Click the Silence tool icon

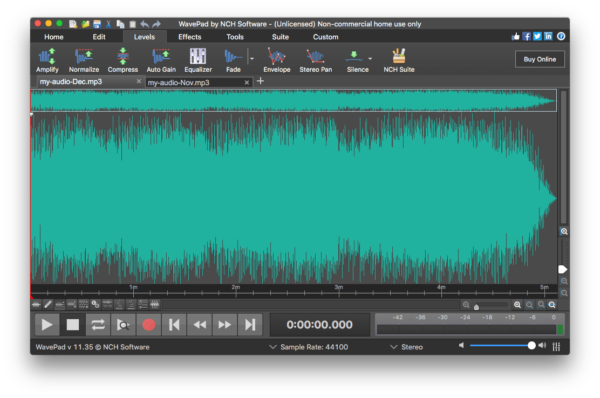click(x=354, y=56)
